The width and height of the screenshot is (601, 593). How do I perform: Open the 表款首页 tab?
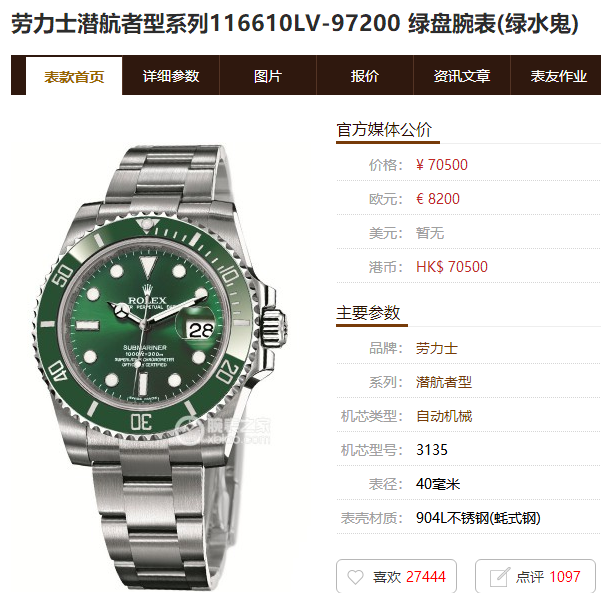(x=74, y=76)
